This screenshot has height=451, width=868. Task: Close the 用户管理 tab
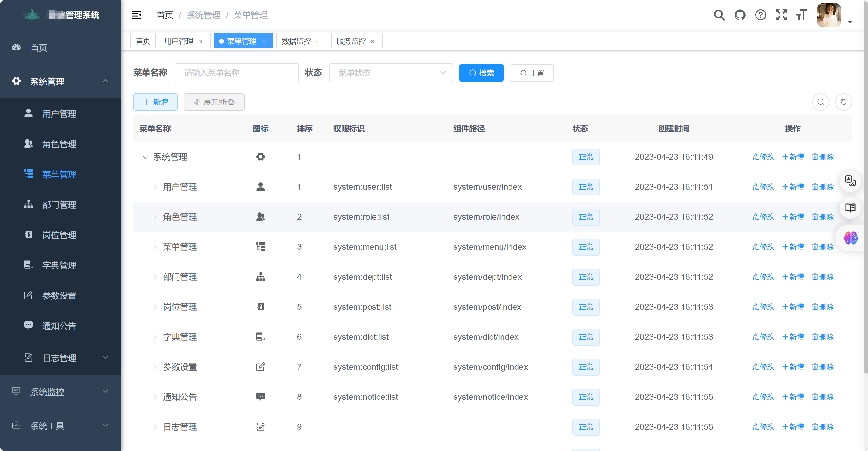pyautogui.click(x=200, y=42)
